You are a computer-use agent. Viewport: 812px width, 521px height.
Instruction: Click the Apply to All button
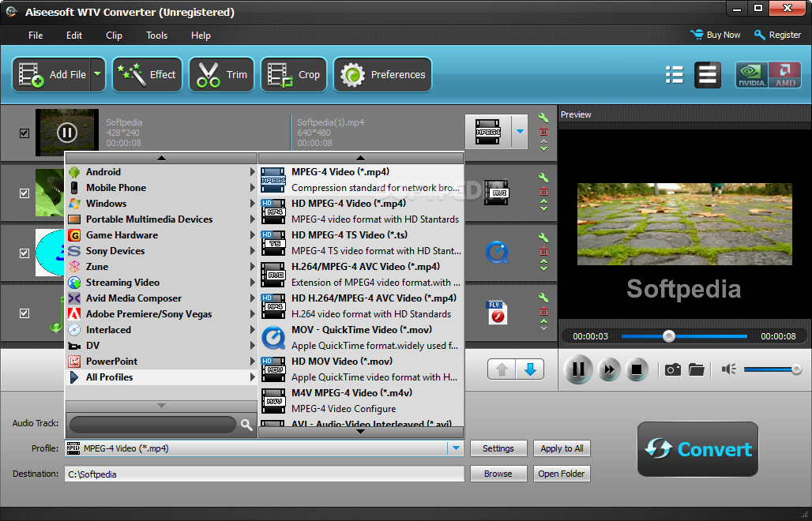click(x=562, y=448)
